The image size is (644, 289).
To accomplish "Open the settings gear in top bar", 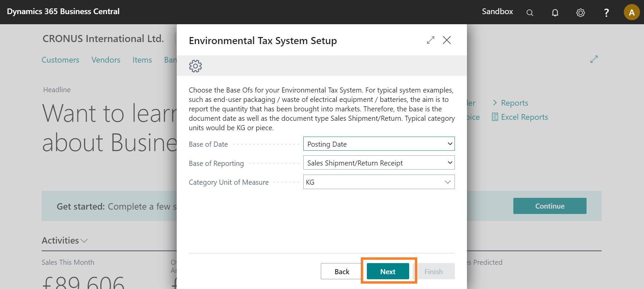I will [x=581, y=13].
